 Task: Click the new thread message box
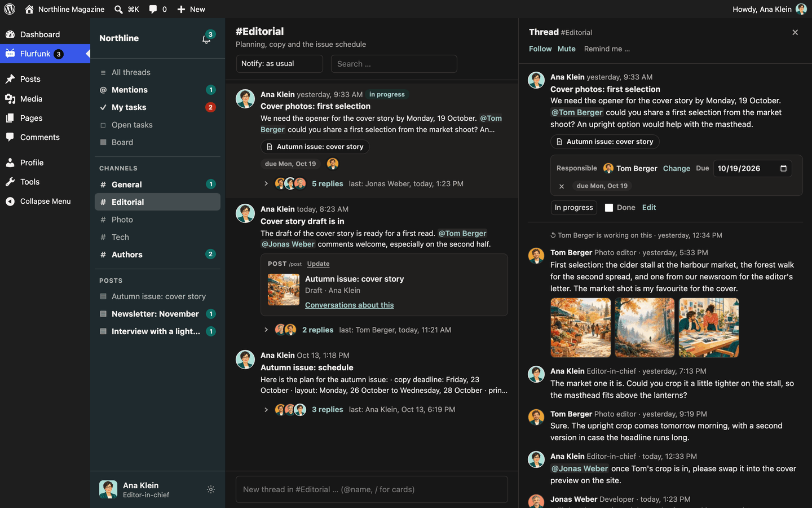(372, 489)
